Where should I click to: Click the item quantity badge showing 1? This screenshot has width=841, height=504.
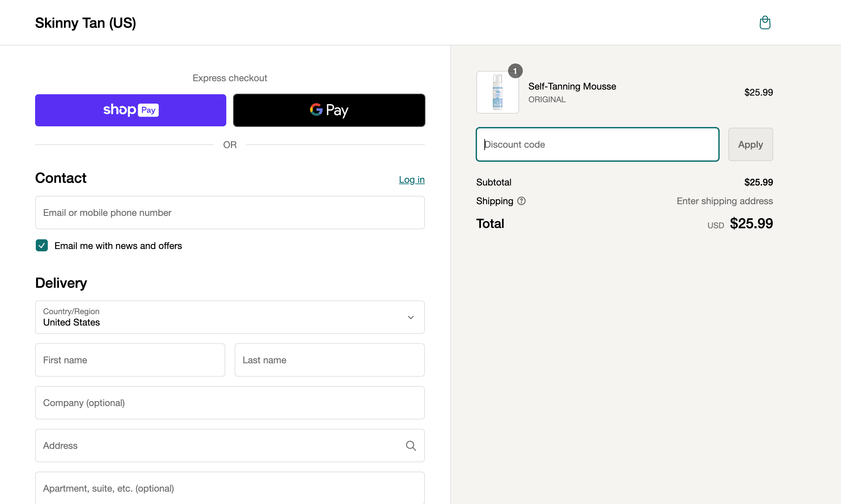coord(515,71)
